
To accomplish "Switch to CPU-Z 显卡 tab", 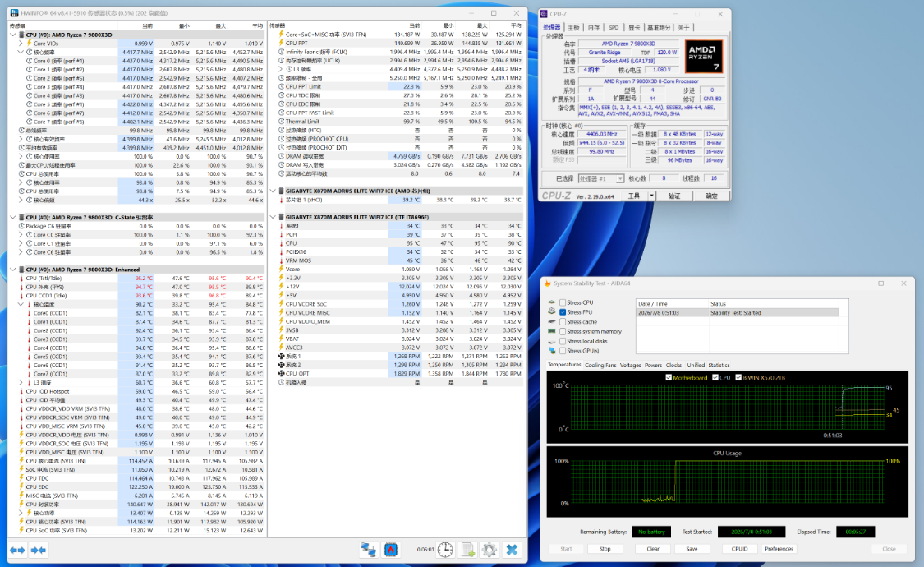I will tap(634, 28).
